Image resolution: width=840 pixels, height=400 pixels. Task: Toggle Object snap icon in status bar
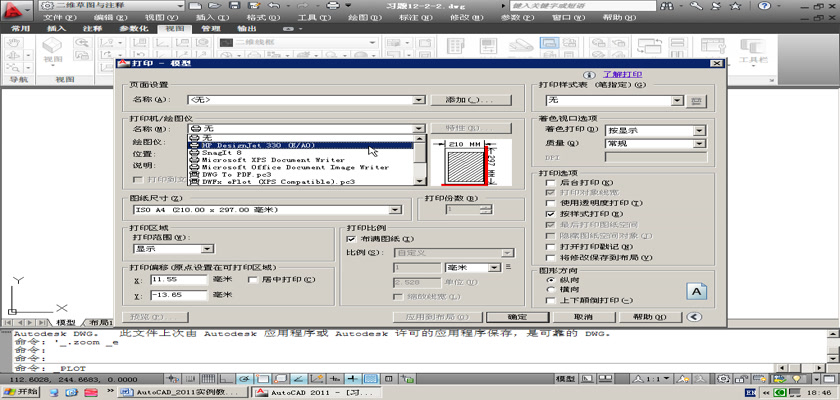point(263,379)
